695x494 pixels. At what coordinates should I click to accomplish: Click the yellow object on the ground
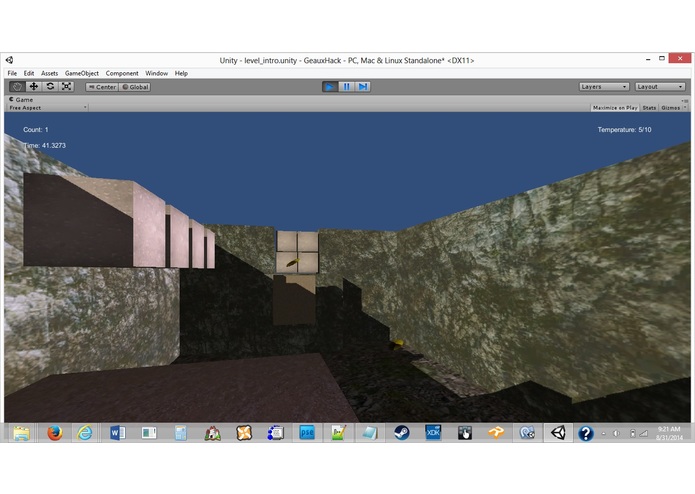(398, 343)
